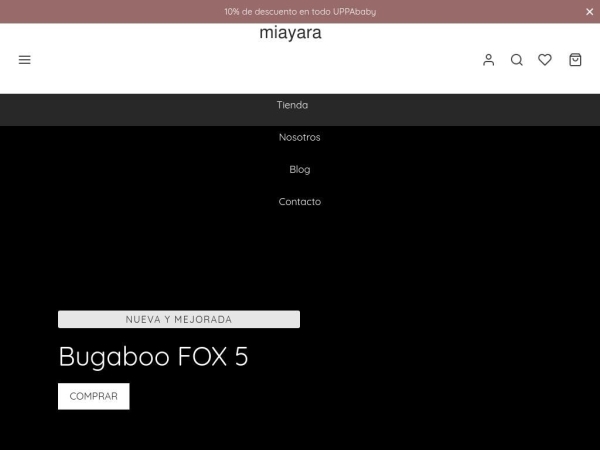Viewport: 600px width, 450px height.
Task: Click the NUEVA Y MEJORADA label
Action: click(x=179, y=319)
